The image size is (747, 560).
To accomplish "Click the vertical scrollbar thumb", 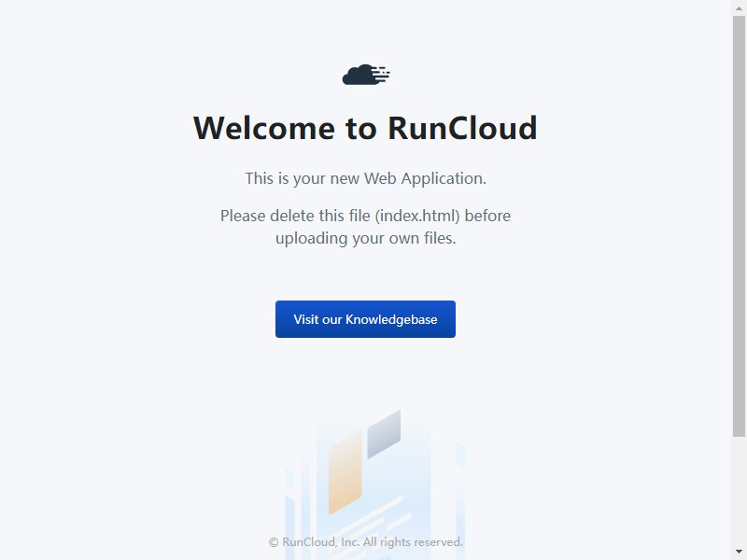I will point(739,226).
